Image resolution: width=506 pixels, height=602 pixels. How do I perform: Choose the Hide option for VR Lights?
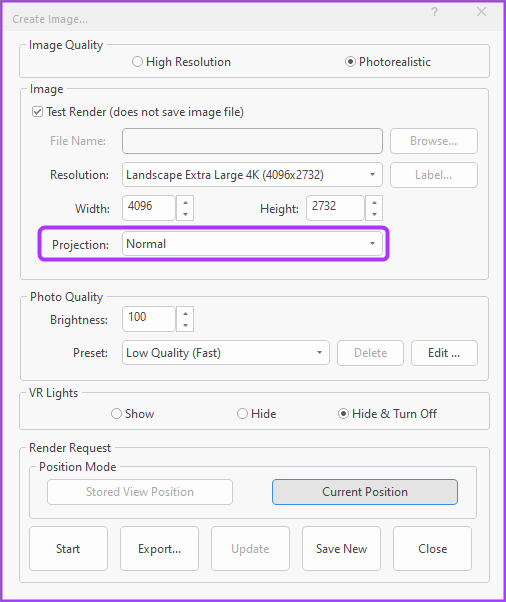242,413
